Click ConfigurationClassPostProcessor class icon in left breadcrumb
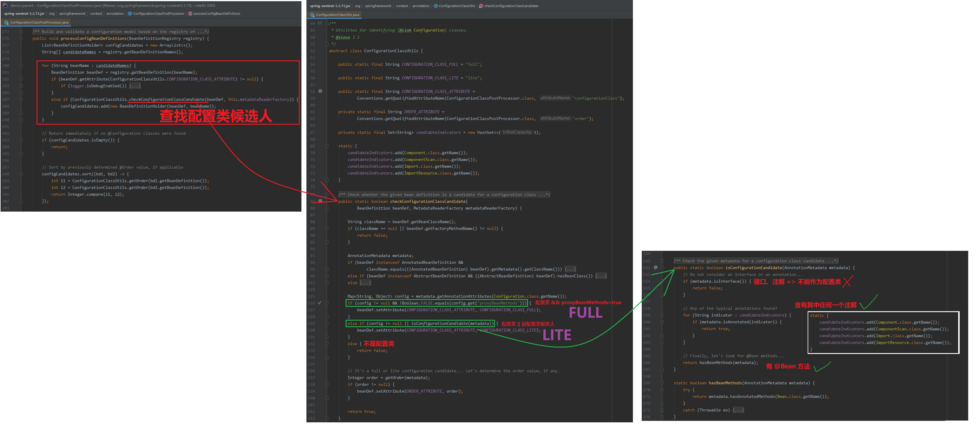 (130, 14)
